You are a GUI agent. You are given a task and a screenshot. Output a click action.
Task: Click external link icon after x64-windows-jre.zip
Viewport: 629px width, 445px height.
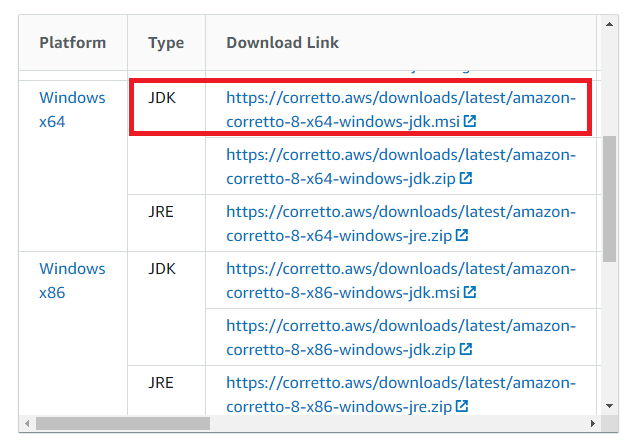point(462,235)
